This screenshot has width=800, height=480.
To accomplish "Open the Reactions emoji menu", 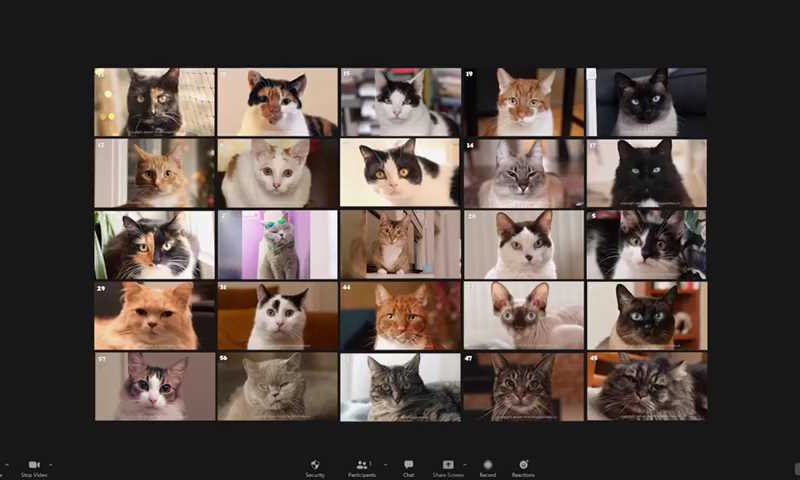I will pos(523,466).
